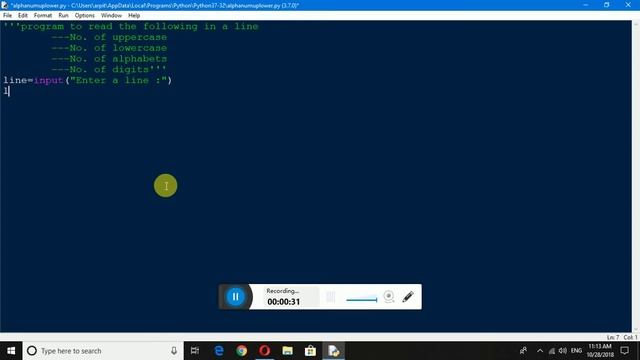Click the Ln: 7 status bar indicator
Image resolution: width=640 pixels, height=360 pixels.
tap(613, 338)
